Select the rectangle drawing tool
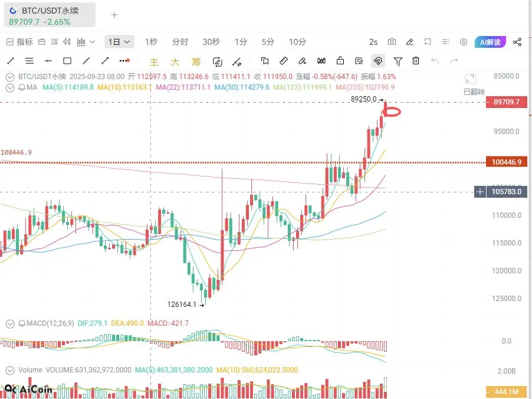 point(67,61)
